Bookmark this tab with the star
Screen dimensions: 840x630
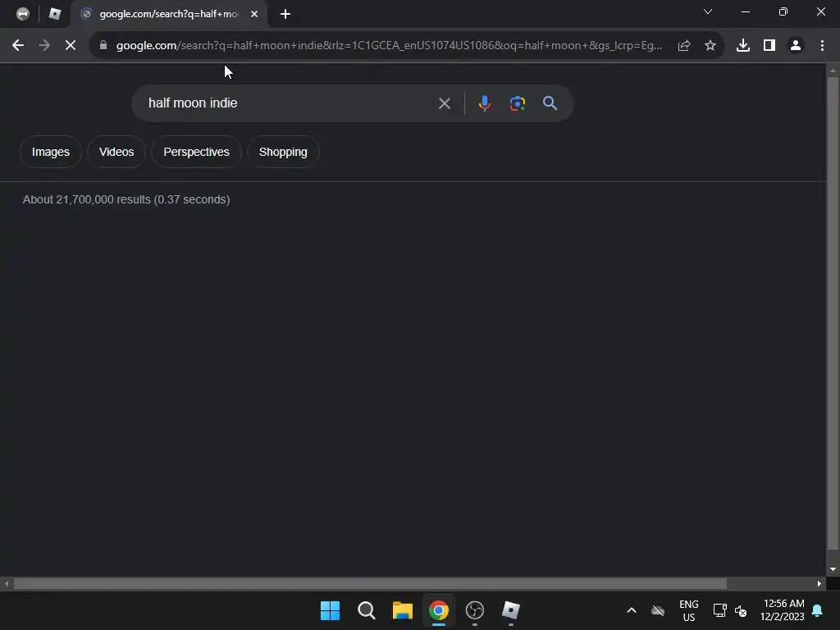(x=710, y=46)
